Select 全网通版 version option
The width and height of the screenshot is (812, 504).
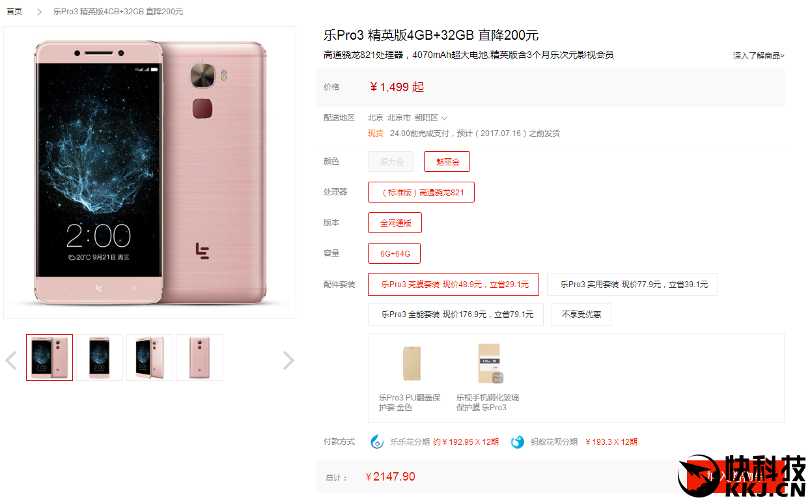[395, 223]
